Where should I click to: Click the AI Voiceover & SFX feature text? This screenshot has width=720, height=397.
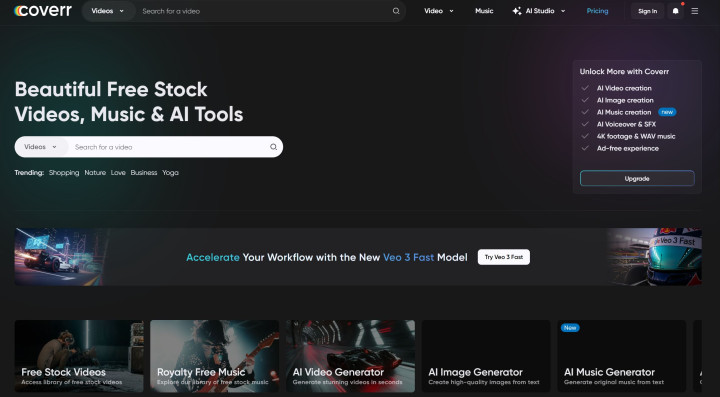[626, 124]
